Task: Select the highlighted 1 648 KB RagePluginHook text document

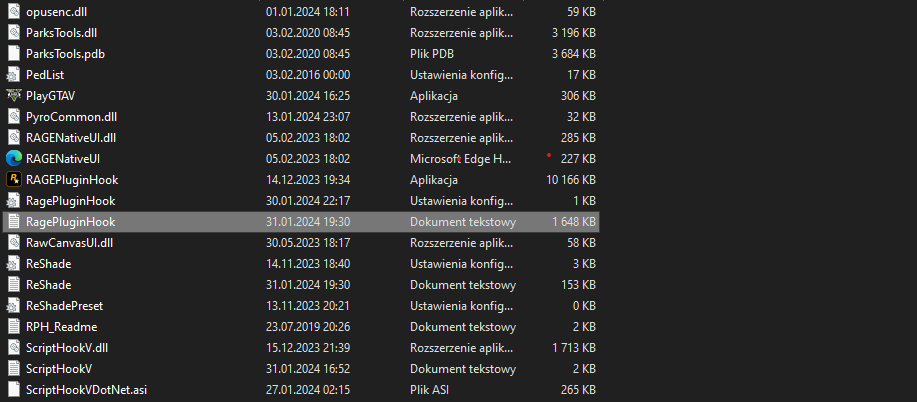Action: (70, 222)
